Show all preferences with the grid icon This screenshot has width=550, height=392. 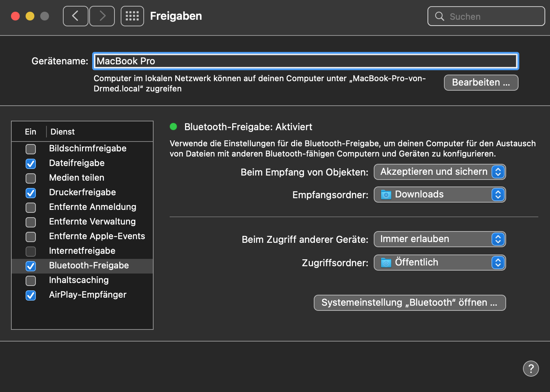(x=132, y=16)
